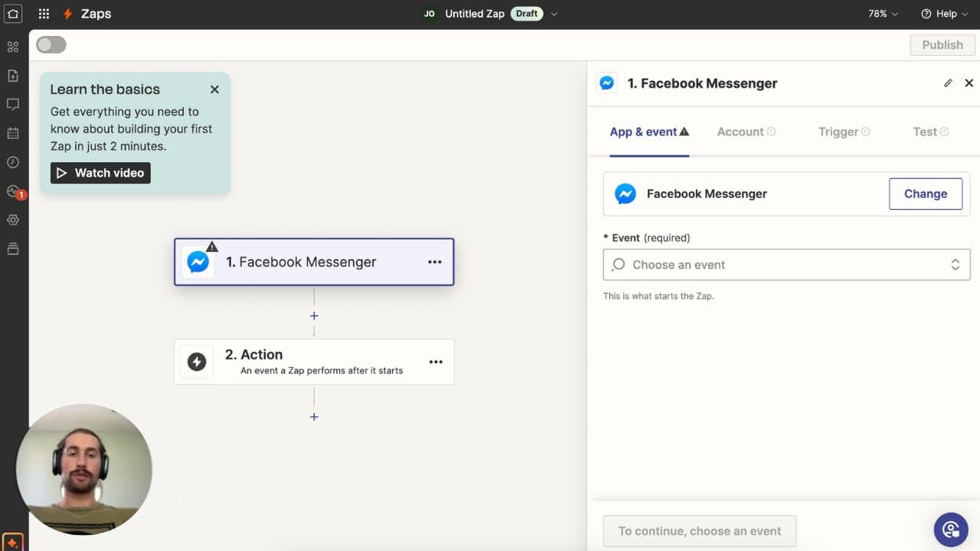Click the document-with-arrow sidebar icon
The height and width of the screenshot is (551, 980).
coord(13,75)
